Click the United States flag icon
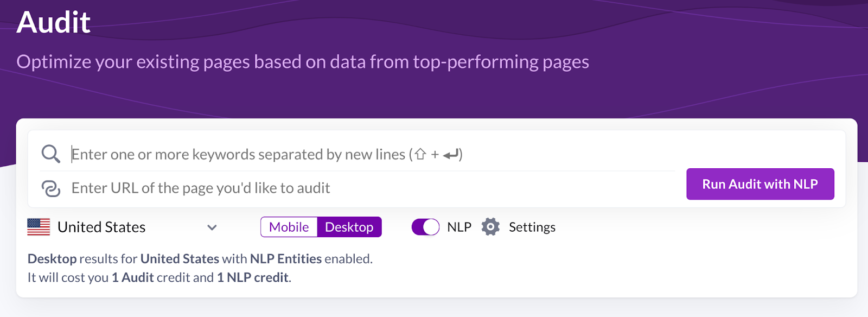 click(39, 227)
